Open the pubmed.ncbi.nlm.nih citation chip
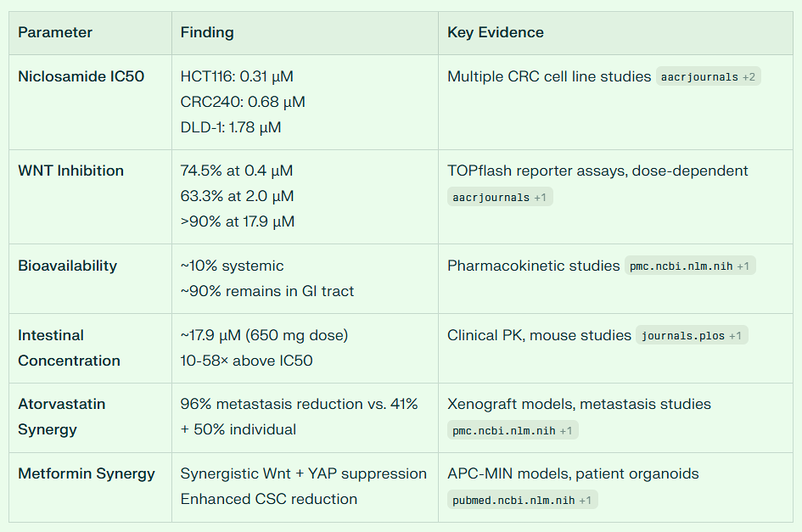The image size is (802, 532). pyautogui.click(x=522, y=500)
